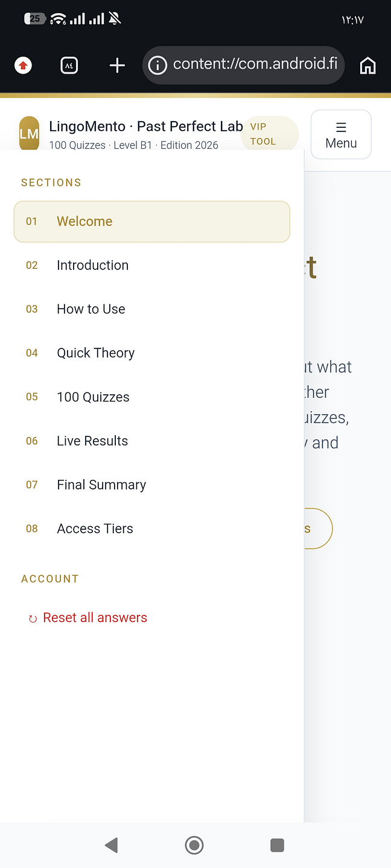Image resolution: width=391 pixels, height=868 pixels.
Task: Tap Android back navigation triangle
Action: pos(111,845)
